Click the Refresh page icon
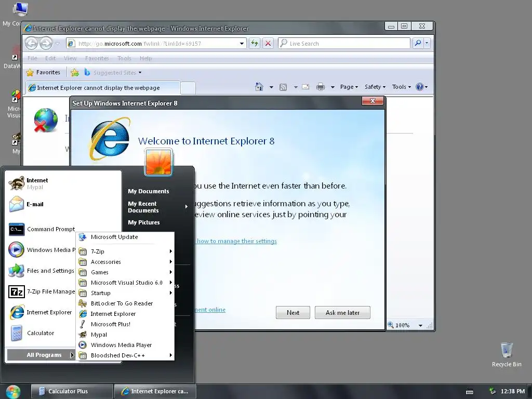This screenshot has width=532, height=399. pos(255,44)
